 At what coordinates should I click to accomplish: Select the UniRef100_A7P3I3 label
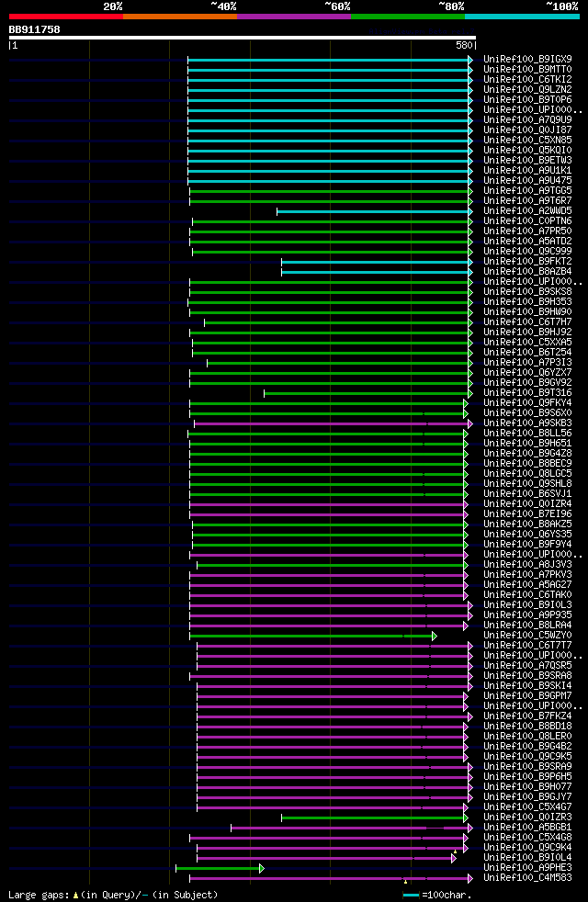(527, 363)
